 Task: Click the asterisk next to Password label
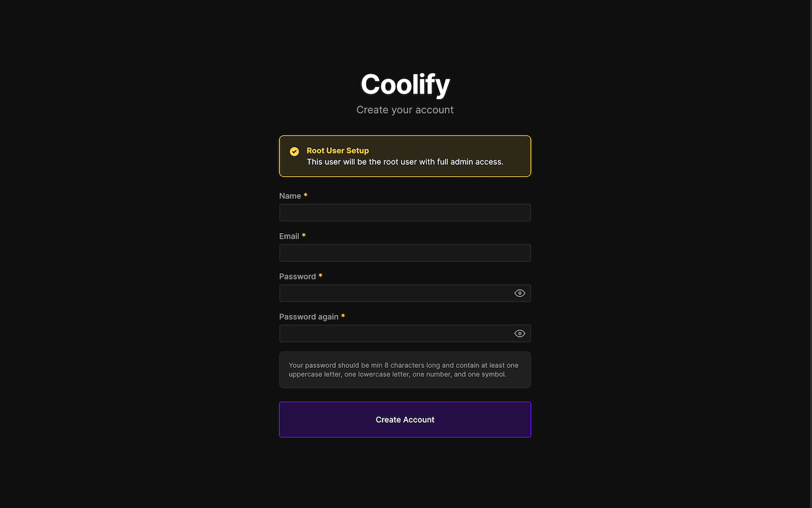tap(320, 276)
